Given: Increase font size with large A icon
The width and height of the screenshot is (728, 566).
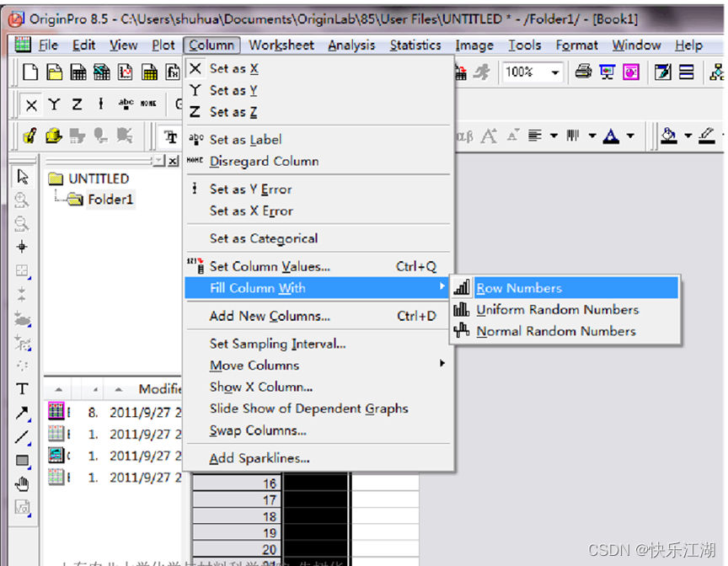Looking at the screenshot, I should point(489,136).
